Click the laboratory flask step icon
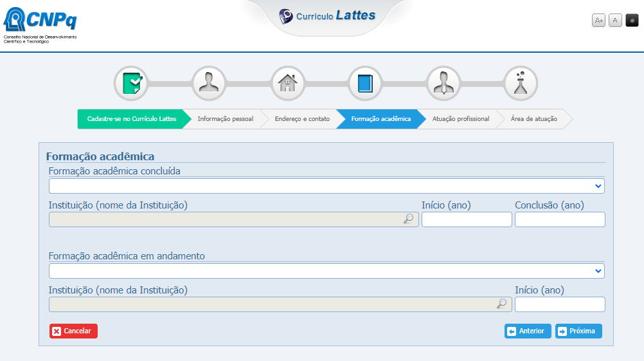Screen dimensions: 644x361 point(521,84)
